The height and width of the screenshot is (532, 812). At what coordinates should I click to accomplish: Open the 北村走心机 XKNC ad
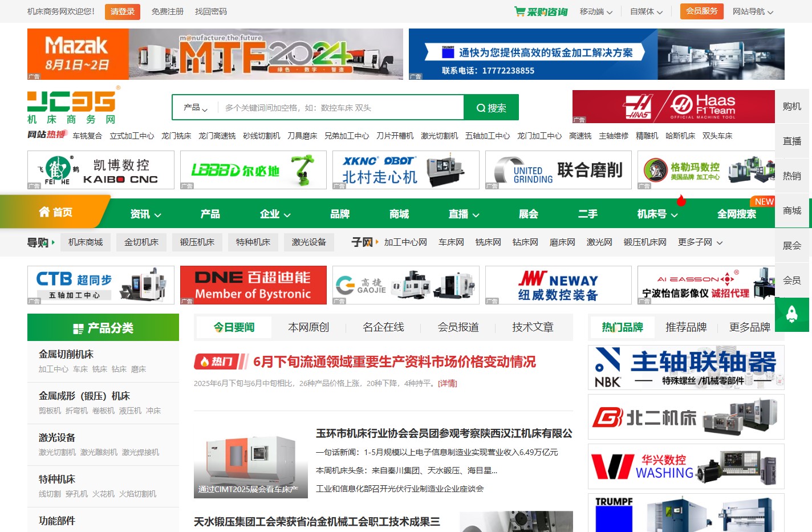tap(406, 170)
